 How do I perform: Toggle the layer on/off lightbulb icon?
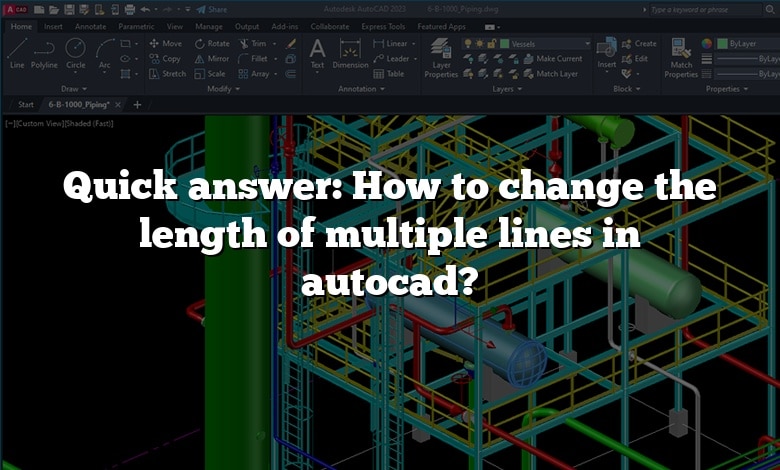click(x=468, y=44)
